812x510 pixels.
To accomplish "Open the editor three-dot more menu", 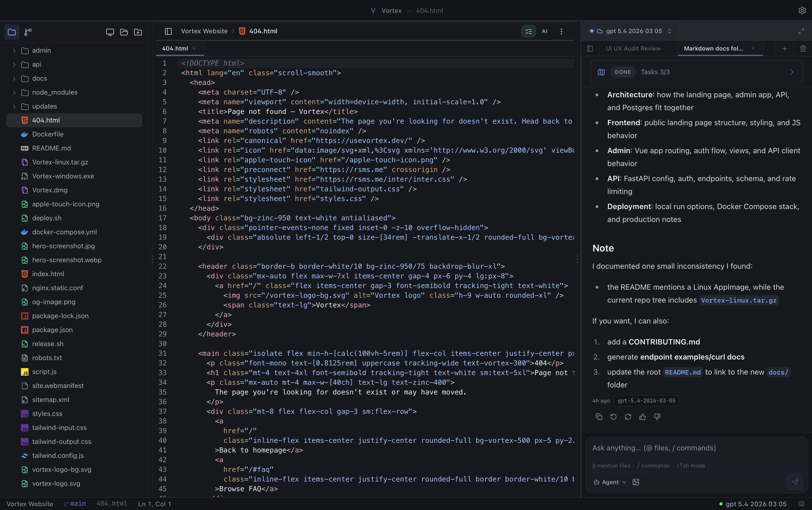I will (x=561, y=31).
